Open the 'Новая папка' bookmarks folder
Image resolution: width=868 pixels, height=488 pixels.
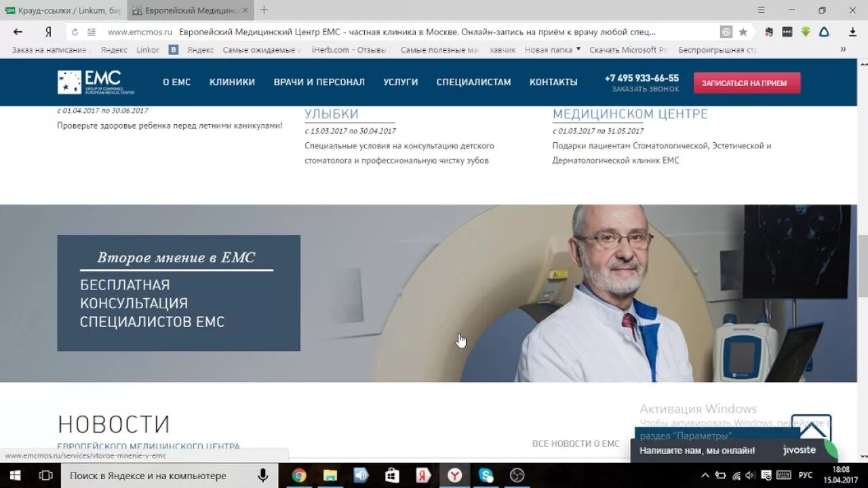pos(553,49)
